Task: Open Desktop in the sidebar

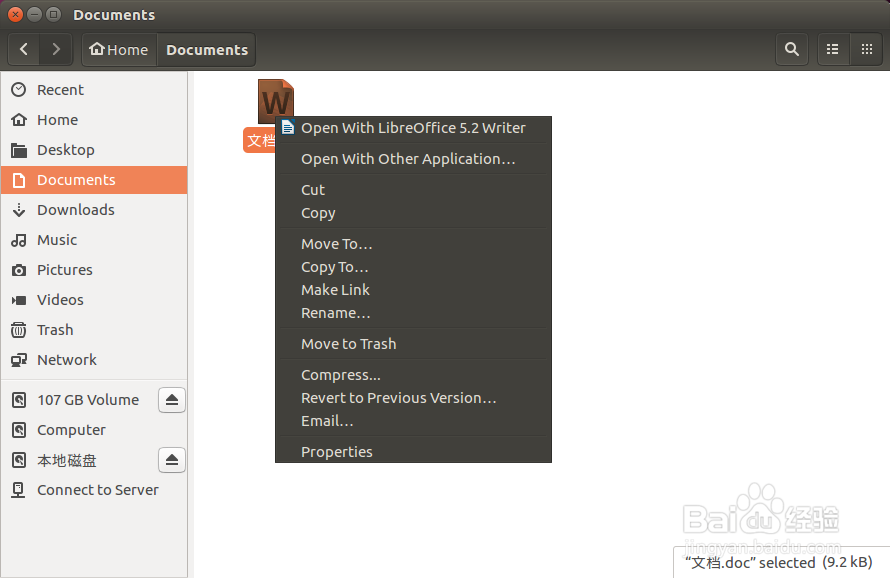Action: pyautogui.click(x=94, y=150)
